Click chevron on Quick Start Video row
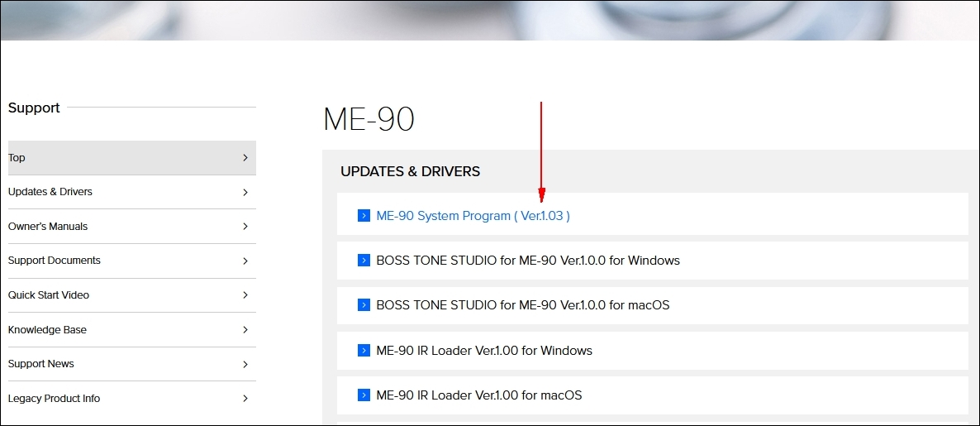The image size is (980, 426). (245, 295)
